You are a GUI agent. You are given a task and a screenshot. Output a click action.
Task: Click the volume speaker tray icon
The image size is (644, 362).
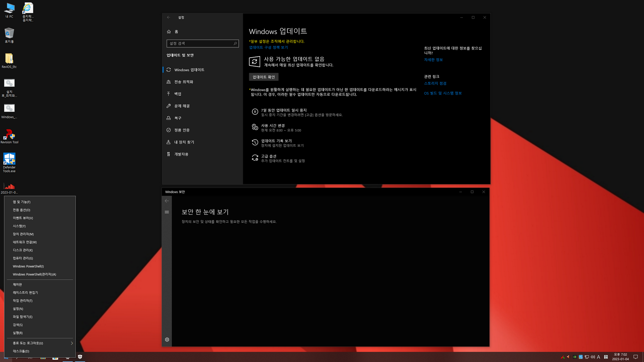(x=593, y=357)
